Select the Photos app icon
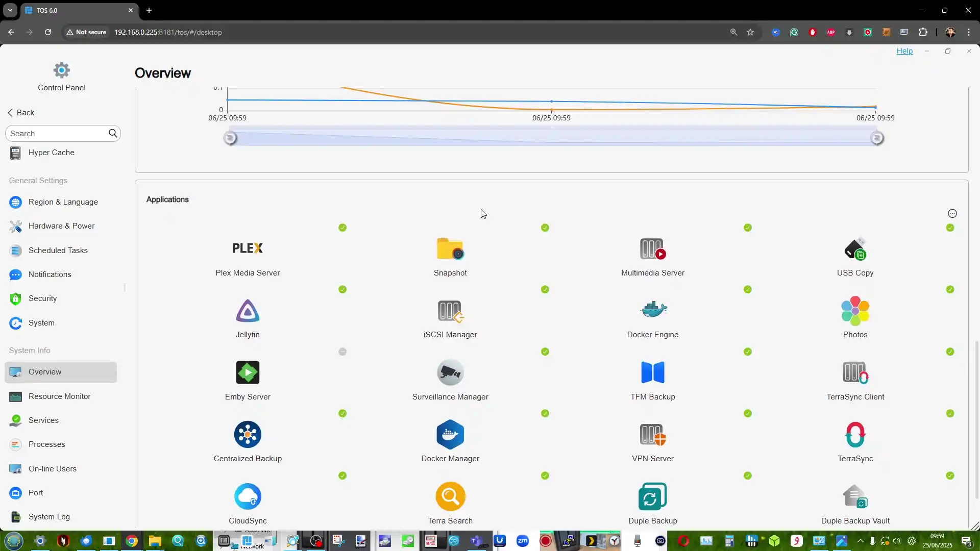 pos(855,311)
